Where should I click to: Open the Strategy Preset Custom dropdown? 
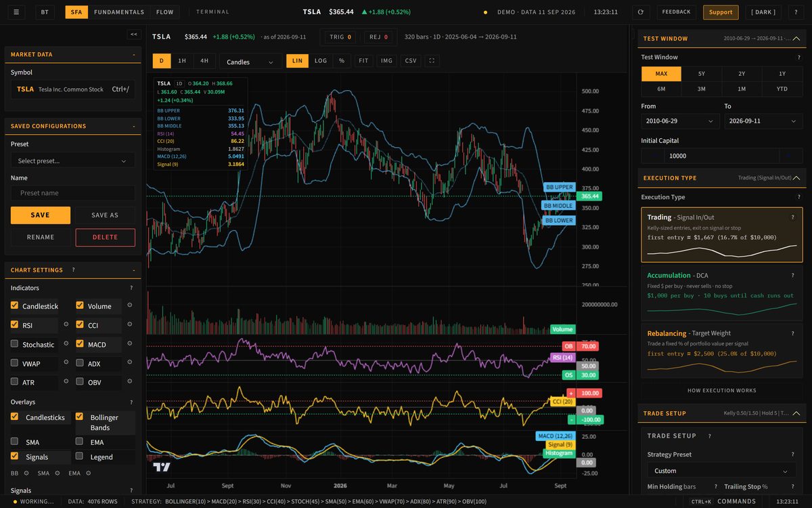[721, 471]
